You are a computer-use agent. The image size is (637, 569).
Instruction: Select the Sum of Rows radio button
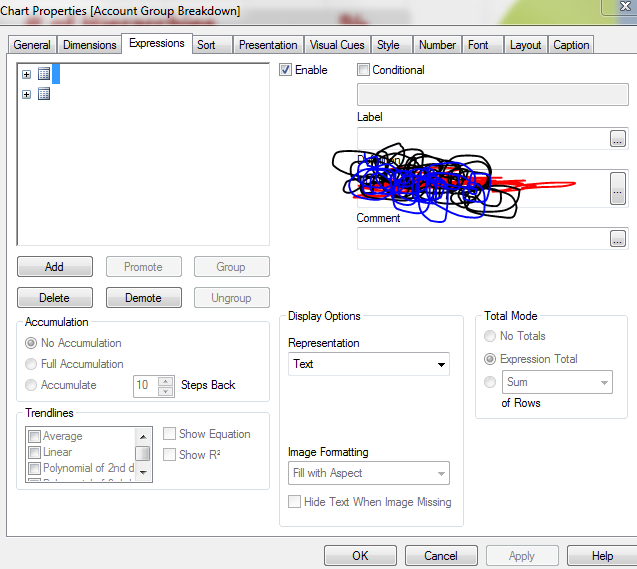pos(490,382)
